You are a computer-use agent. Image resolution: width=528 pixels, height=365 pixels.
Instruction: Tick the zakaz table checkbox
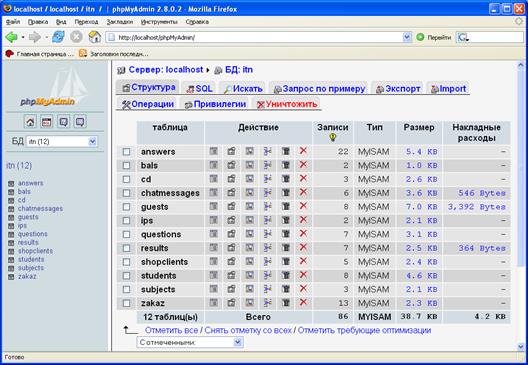126,303
